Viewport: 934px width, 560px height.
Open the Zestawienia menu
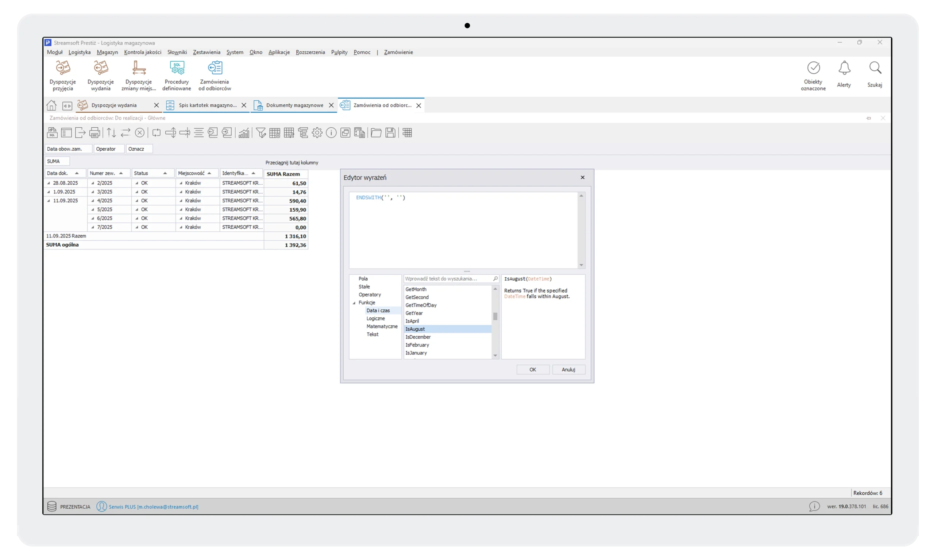tap(207, 53)
